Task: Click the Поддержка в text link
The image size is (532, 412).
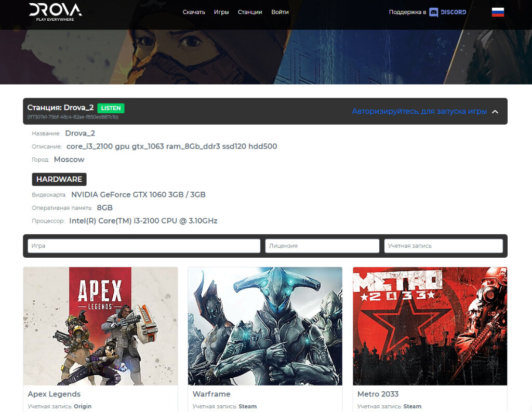Action: coord(407,12)
